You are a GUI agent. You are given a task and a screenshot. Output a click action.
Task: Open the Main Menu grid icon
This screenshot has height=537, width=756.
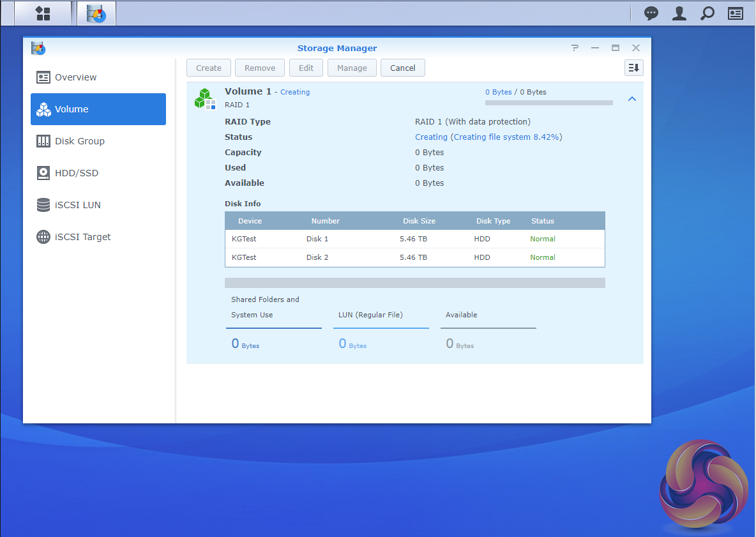coord(43,13)
